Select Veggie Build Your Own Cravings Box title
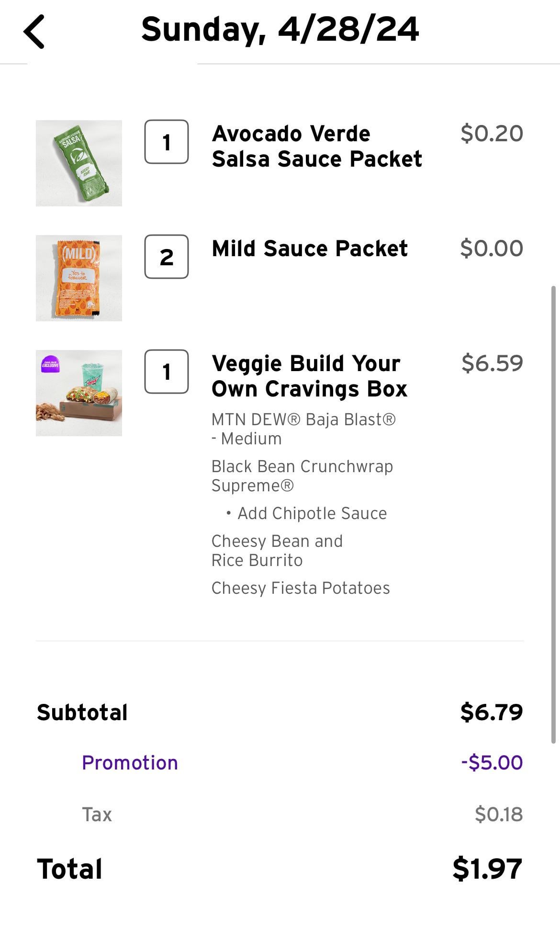The height and width of the screenshot is (928, 560). coord(309,376)
